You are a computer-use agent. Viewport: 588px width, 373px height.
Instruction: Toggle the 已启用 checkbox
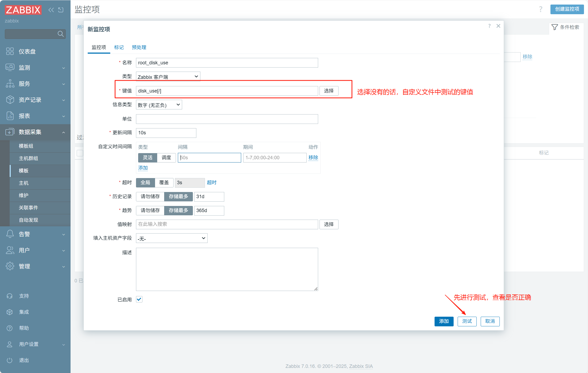tap(139, 299)
